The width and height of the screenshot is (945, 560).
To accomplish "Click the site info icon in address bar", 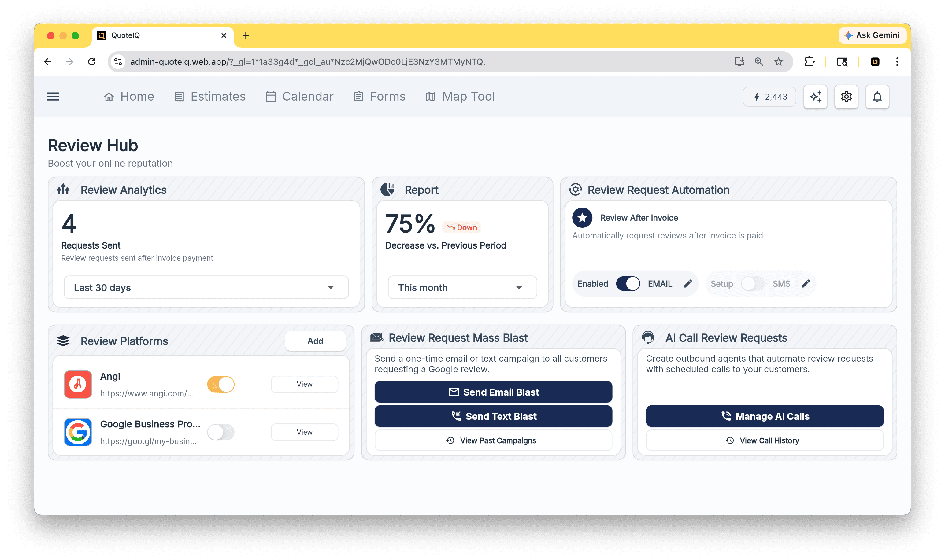I will click(118, 61).
